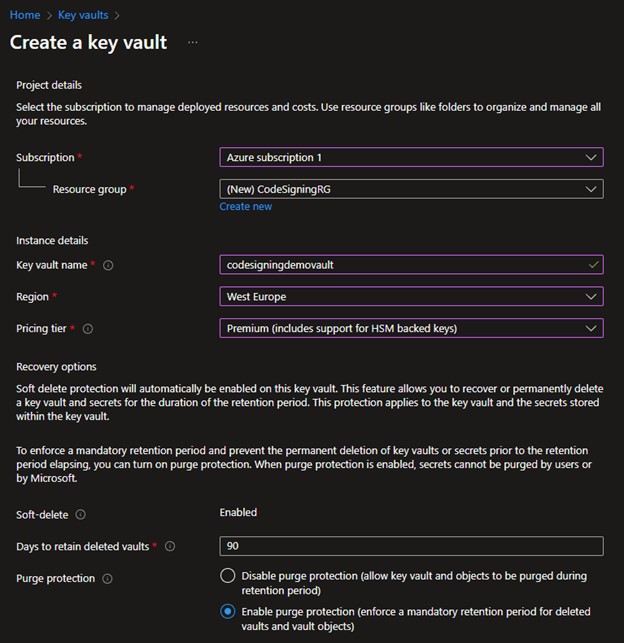The width and height of the screenshot is (624, 643).
Task: Click info icon for Days to retain deleted vaults
Action: click(x=170, y=546)
